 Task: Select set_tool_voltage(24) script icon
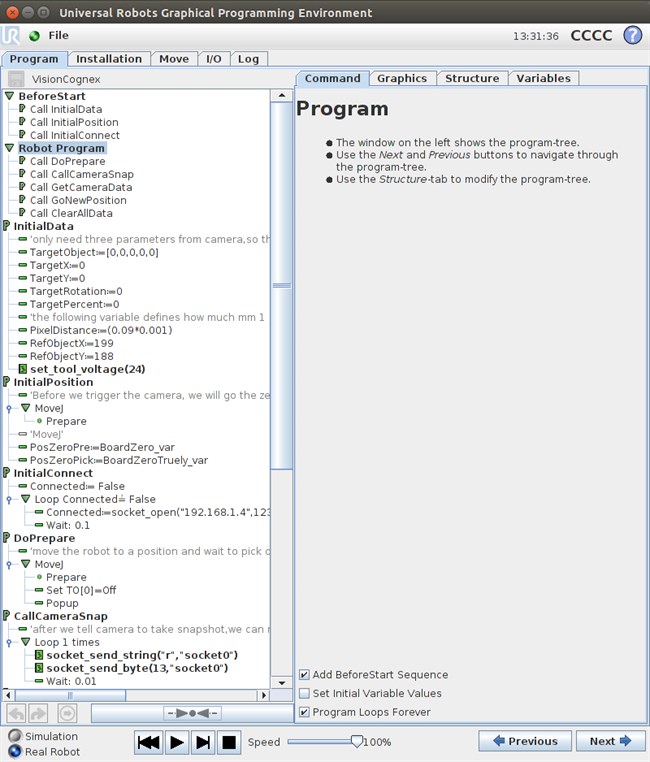(x=22, y=369)
